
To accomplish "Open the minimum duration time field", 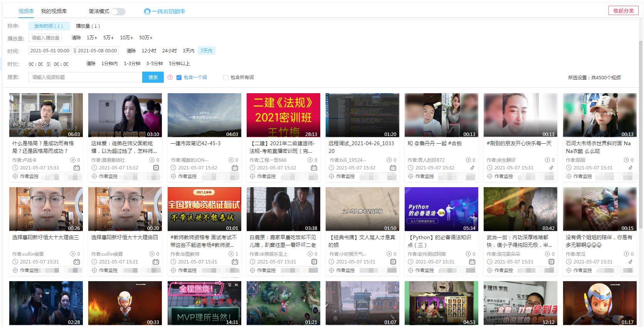I will click(x=36, y=64).
